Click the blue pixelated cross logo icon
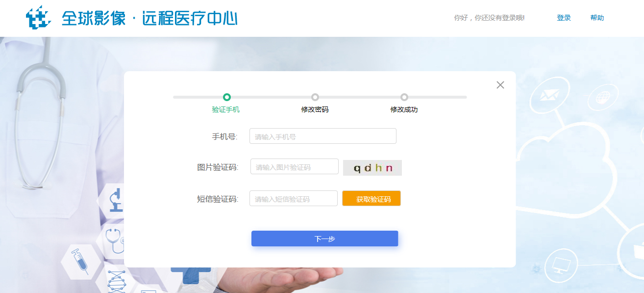 [x=38, y=18]
